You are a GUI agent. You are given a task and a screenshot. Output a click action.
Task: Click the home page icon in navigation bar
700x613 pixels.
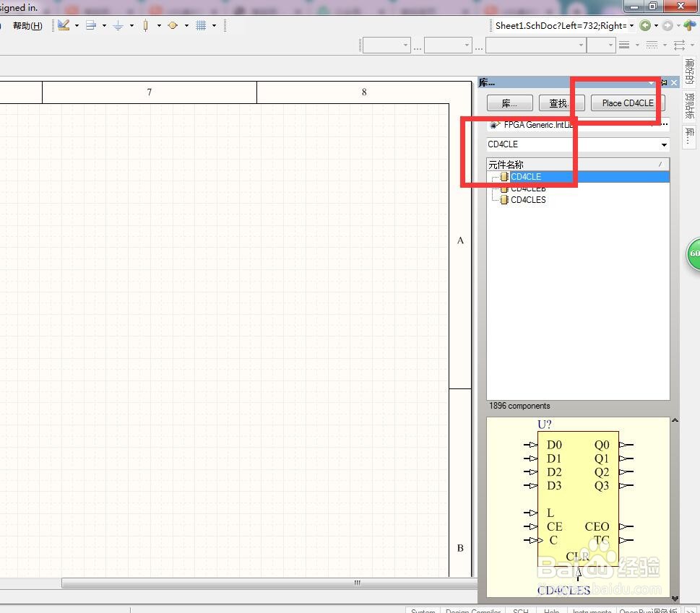[x=690, y=25]
